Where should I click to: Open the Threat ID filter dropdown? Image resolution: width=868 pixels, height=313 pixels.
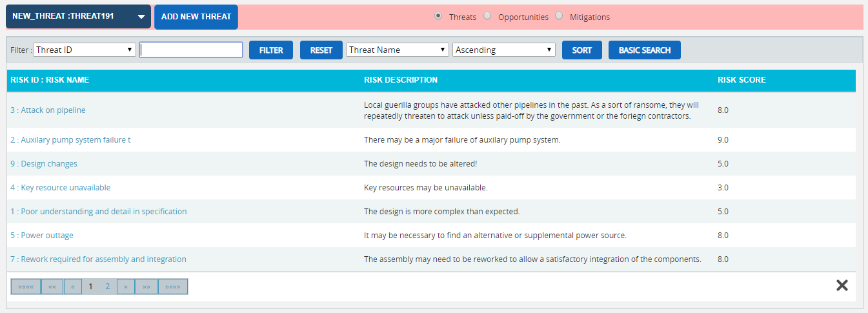(84, 50)
